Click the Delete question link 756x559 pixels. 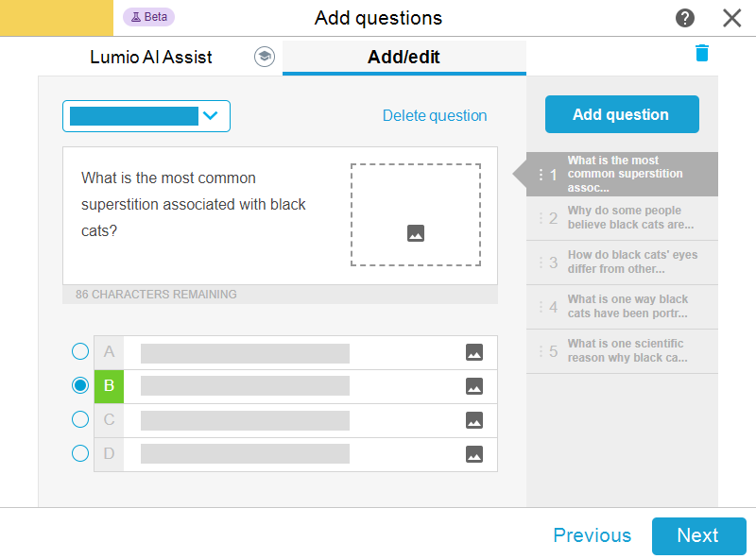[x=435, y=116]
